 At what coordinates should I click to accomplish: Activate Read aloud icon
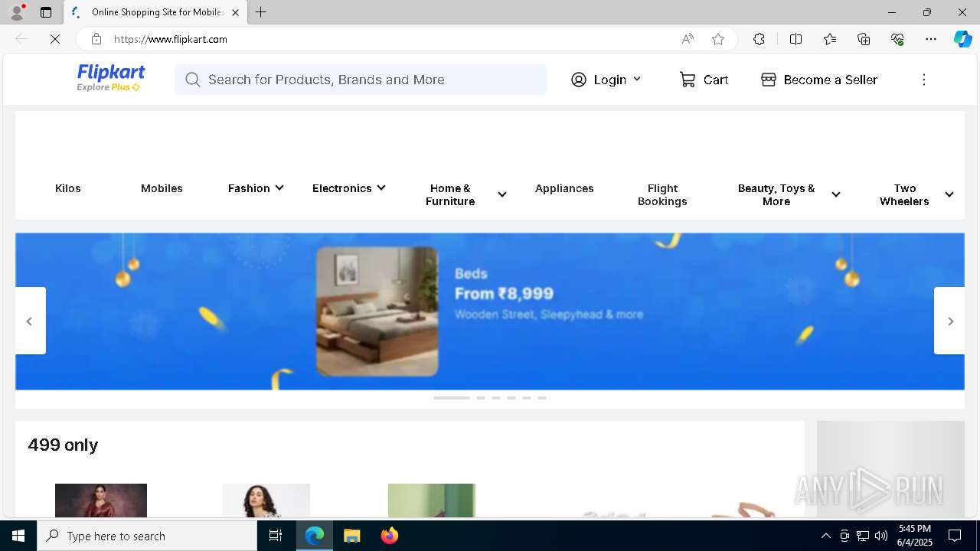point(688,39)
